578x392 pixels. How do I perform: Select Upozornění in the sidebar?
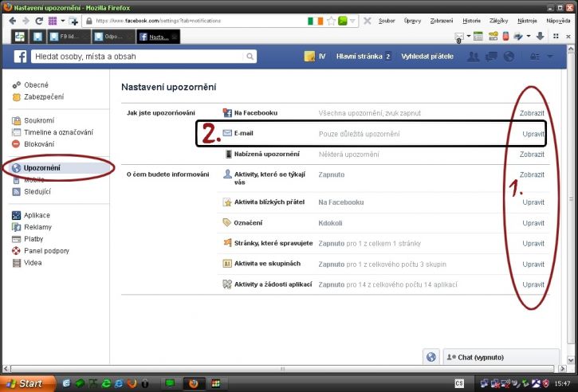coord(42,168)
